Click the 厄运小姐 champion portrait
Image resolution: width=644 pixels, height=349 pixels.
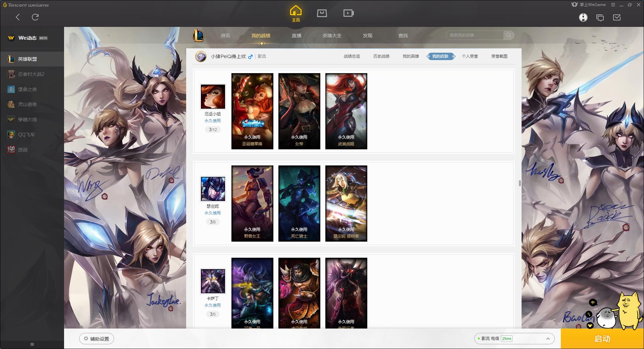pyautogui.click(x=213, y=96)
